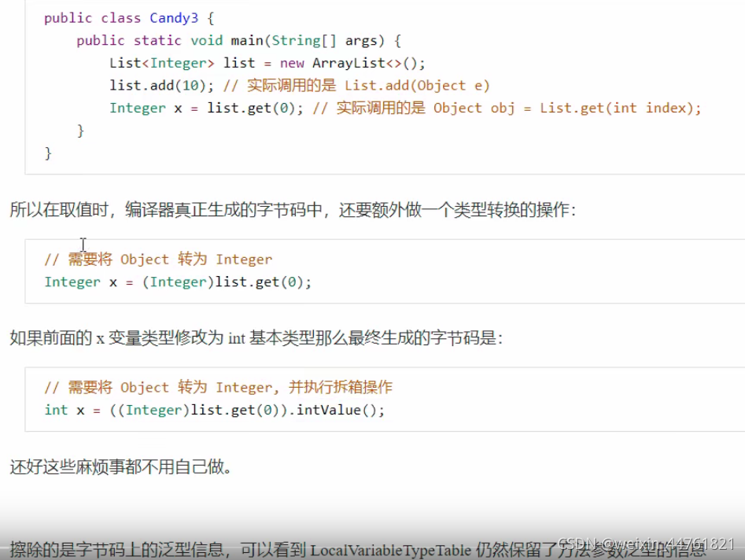Click the sentence '还好这些麻烦事都不用自己做。'

(x=120, y=467)
